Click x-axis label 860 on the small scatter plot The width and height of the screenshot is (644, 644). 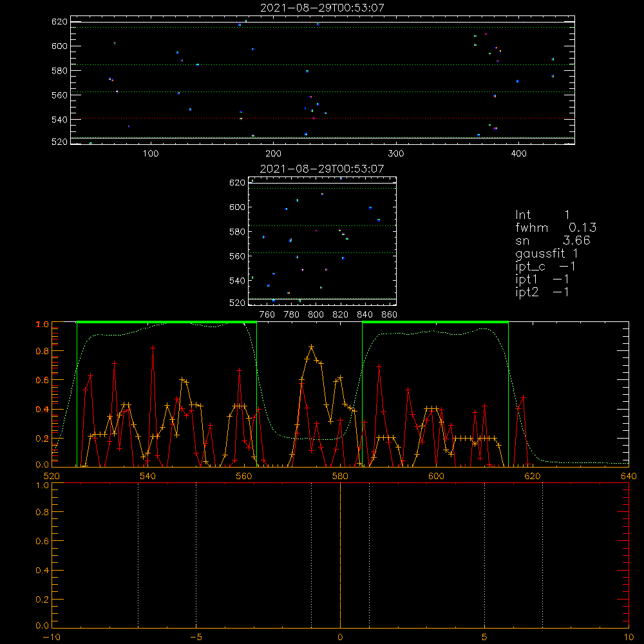(x=390, y=315)
